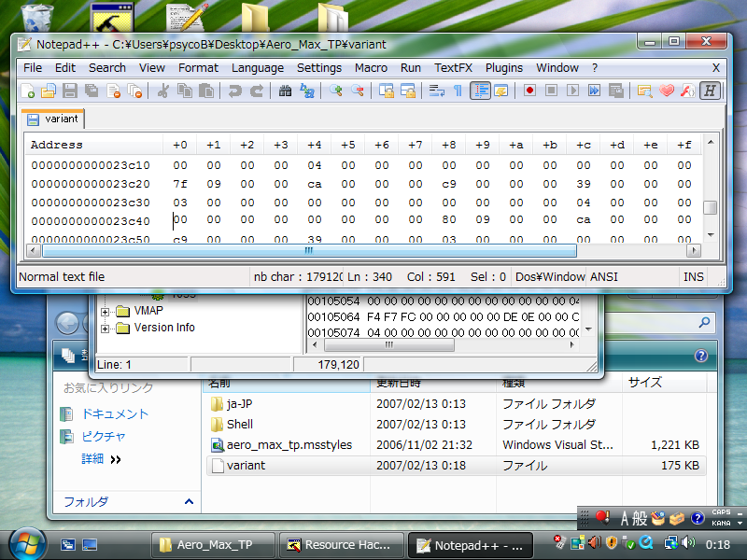Viewport: 747px width, 560px height.
Task: Toggle show all characters paragraph icon
Action: 458,91
